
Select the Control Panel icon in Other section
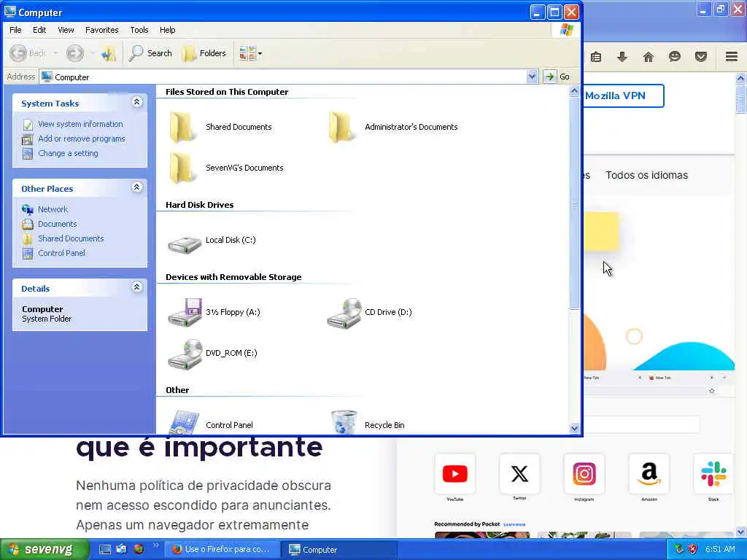pos(184,422)
